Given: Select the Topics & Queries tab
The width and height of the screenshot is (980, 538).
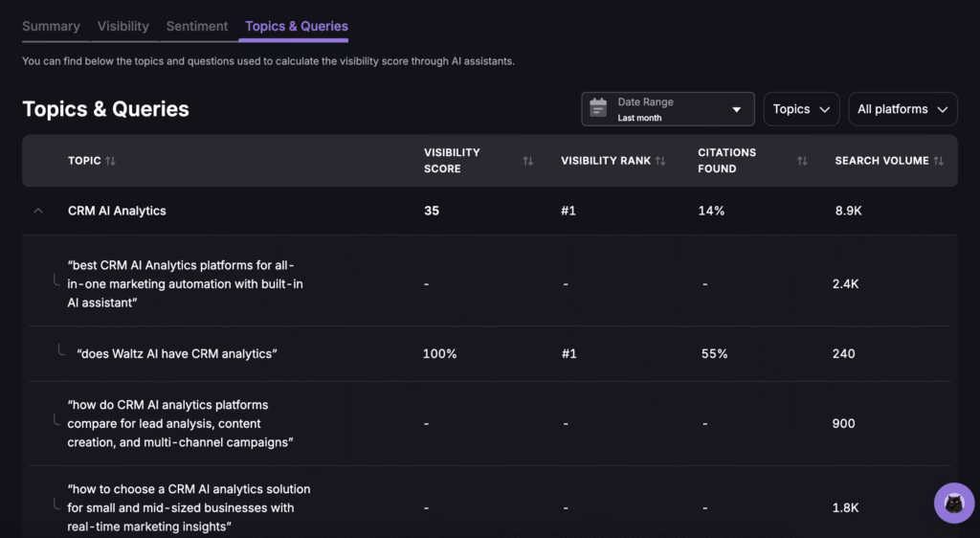Looking at the screenshot, I should pyautogui.click(x=297, y=26).
